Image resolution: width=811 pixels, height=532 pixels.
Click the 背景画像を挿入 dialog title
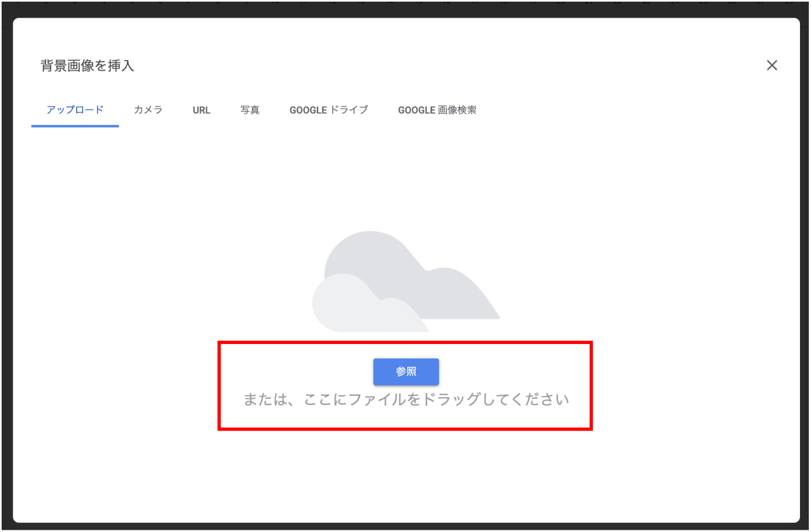click(87, 66)
